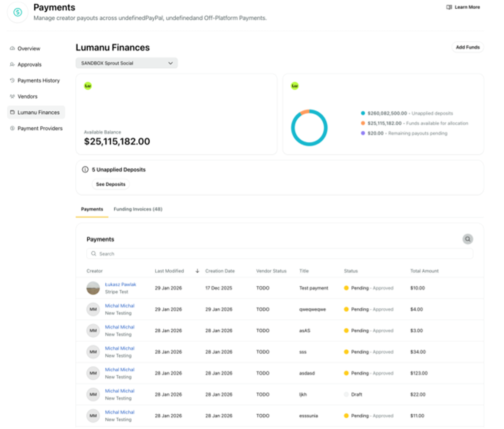The width and height of the screenshot is (504, 429).
Task: Click teal Unapplied deposits legend dot
Action: [363, 113]
